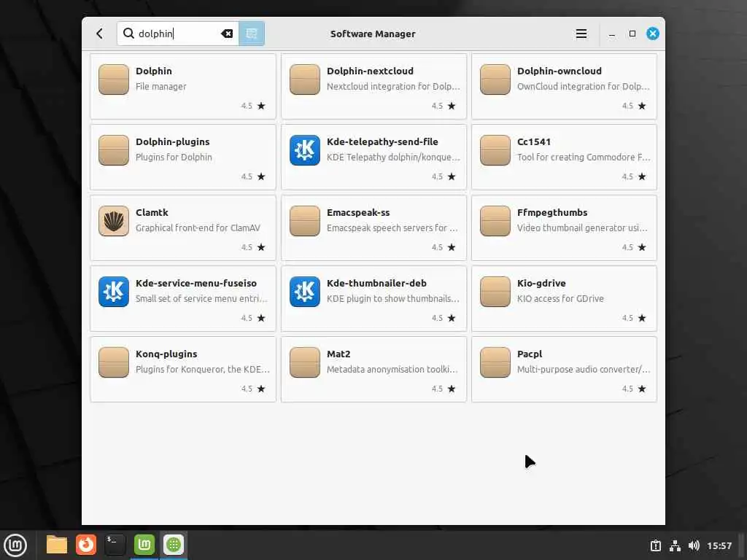Select 'Multi-purpose audio converter/...' description
Viewport: 747px width, 560px height.
[584, 369]
